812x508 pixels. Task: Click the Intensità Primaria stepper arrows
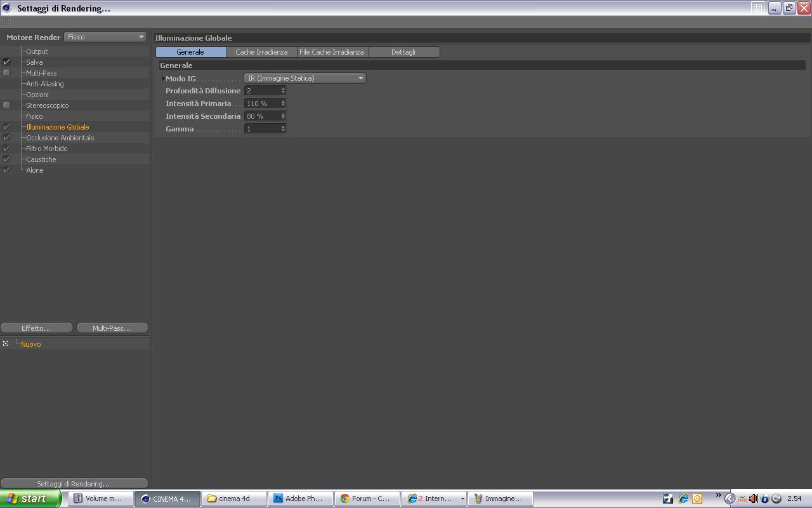(283, 104)
